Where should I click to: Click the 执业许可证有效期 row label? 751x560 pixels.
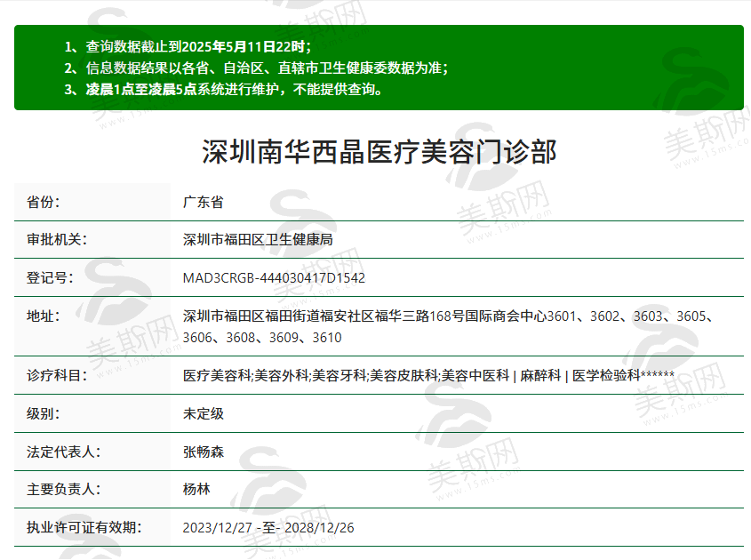point(84,527)
